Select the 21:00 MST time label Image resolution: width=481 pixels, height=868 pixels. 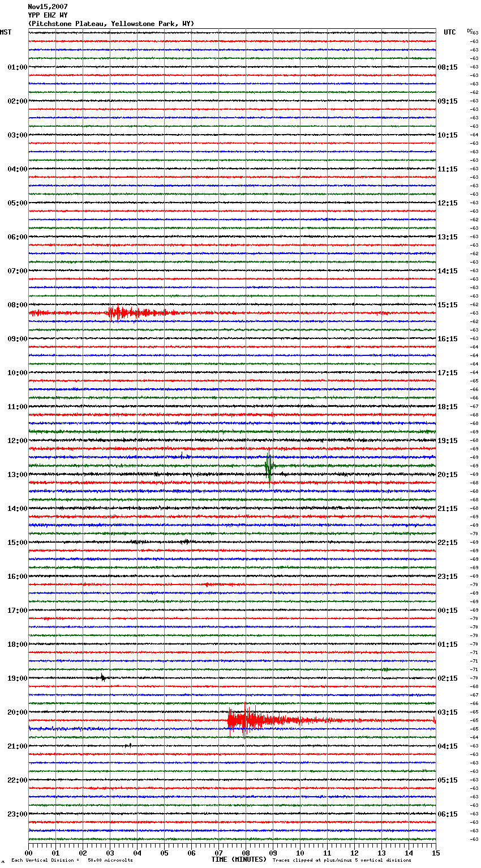tap(17, 746)
